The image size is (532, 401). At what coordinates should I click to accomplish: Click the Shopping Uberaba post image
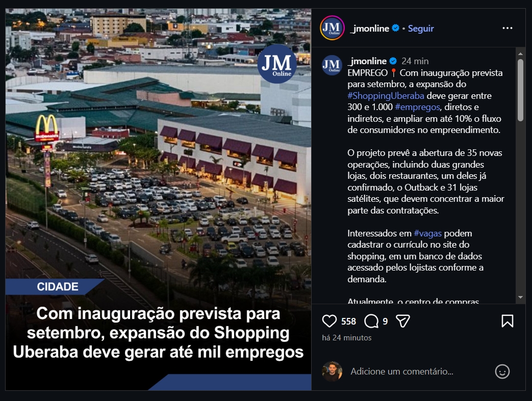coord(159,199)
